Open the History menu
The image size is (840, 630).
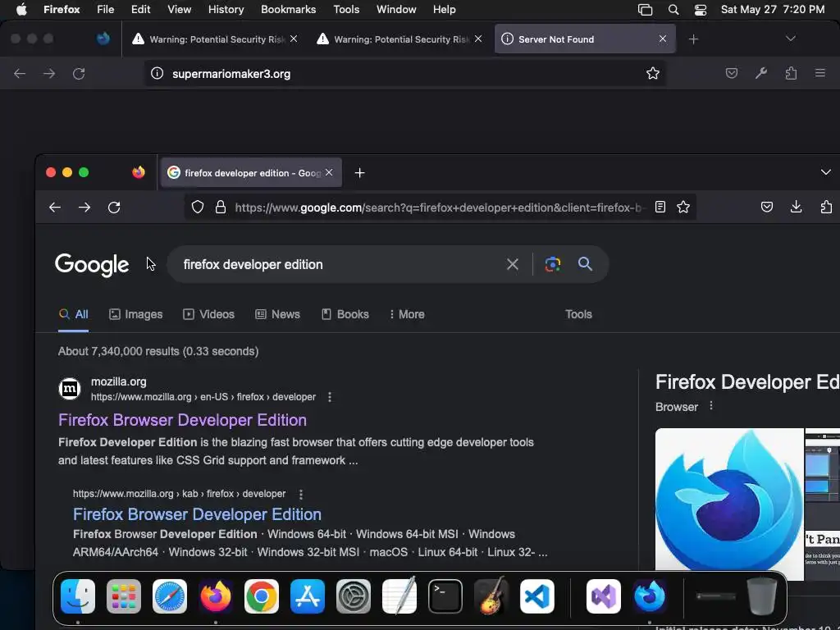[x=226, y=10]
